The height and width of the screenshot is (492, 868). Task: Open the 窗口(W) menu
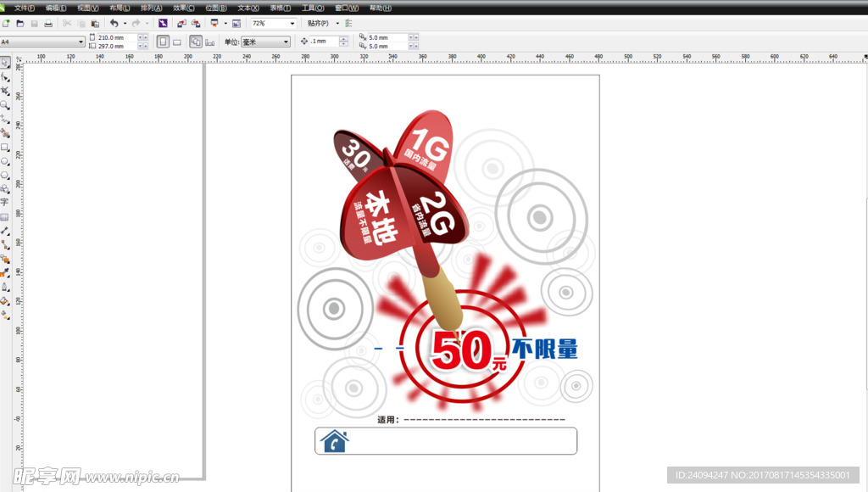click(x=347, y=8)
